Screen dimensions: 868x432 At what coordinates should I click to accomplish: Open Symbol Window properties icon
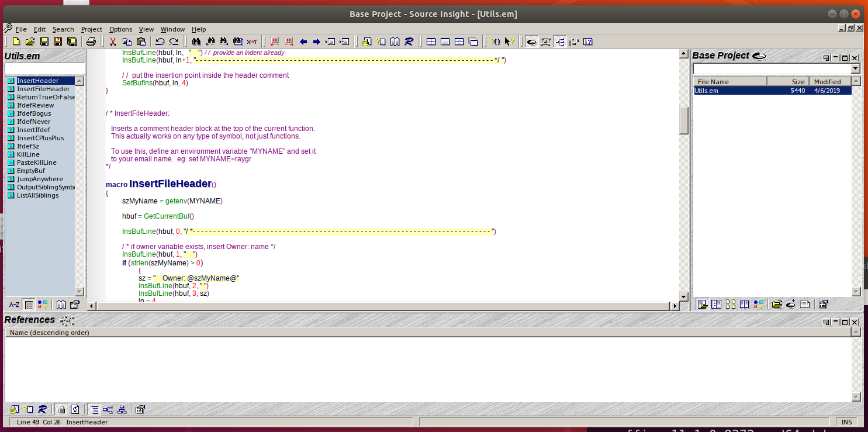pos(74,305)
